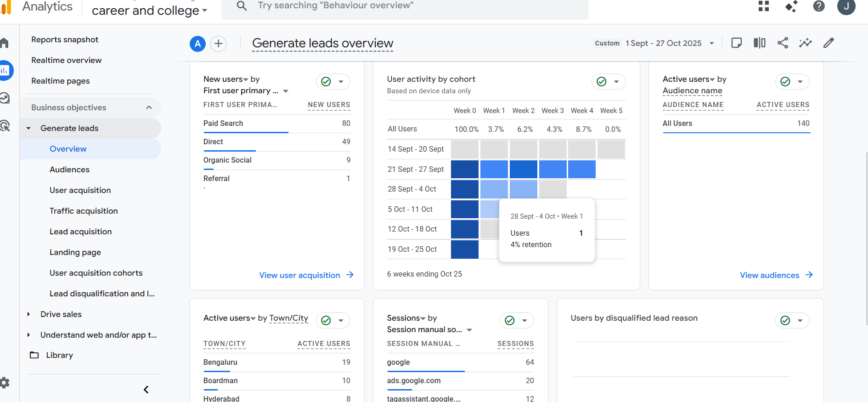Collapse the sidebar navigation with chevron
The width and height of the screenshot is (868, 402).
(x=146, y=390)
